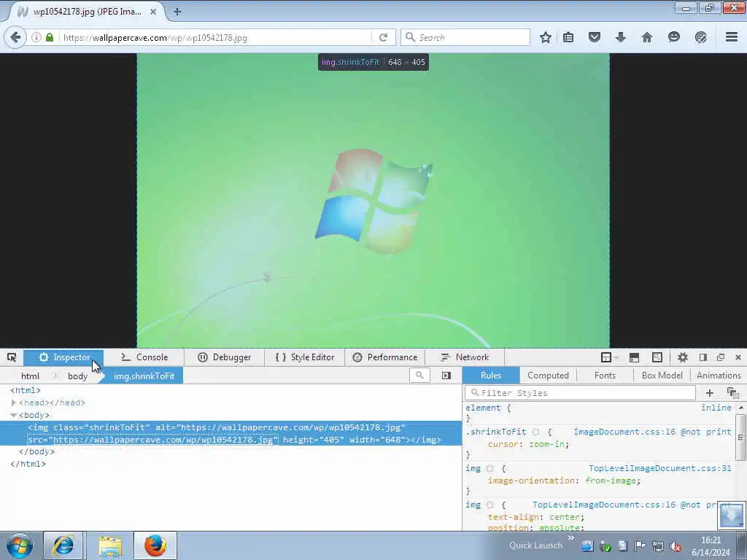Open TopLevelImageDocument.css:16 source link
Viewport: 747px width, 560px height.
603,505
